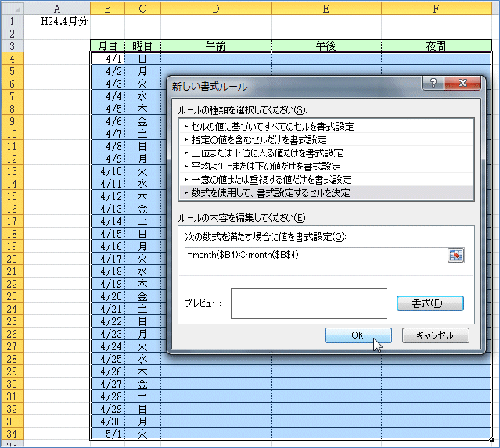Viewport: 500px width, 448px height.
Task: Select rule type 一意の値または重複する値だけを書式設定
Action: point(326,179)
